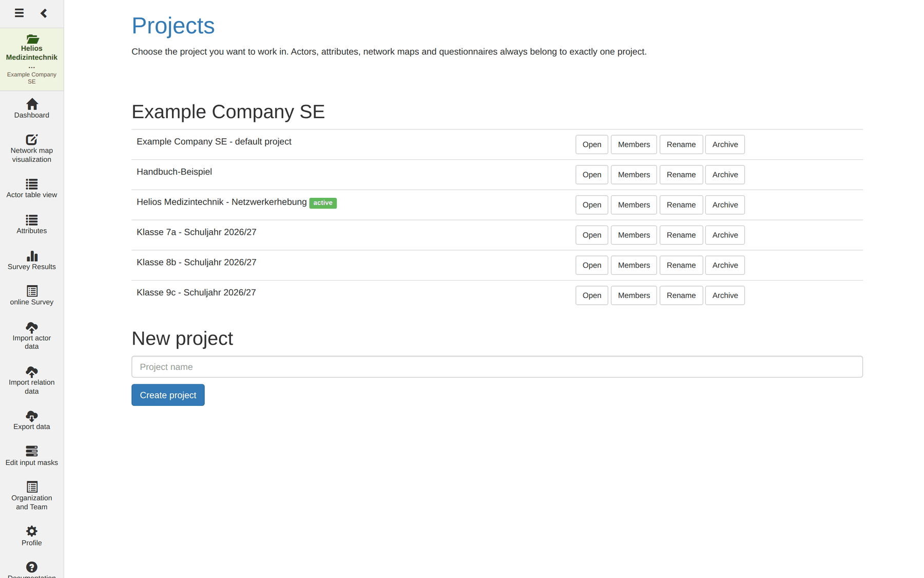This screenshot has width=924, height=578.
Task: View Members of Klasse 8b project
Action: coord(634,265)
